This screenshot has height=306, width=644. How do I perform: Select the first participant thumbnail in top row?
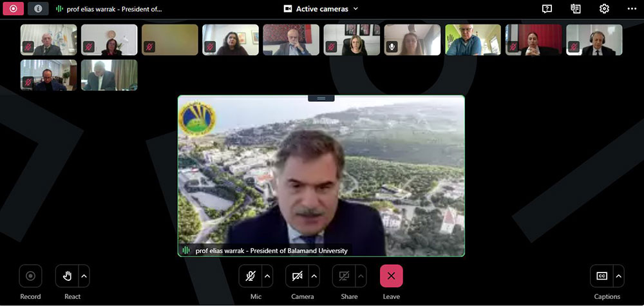point(48,40)
